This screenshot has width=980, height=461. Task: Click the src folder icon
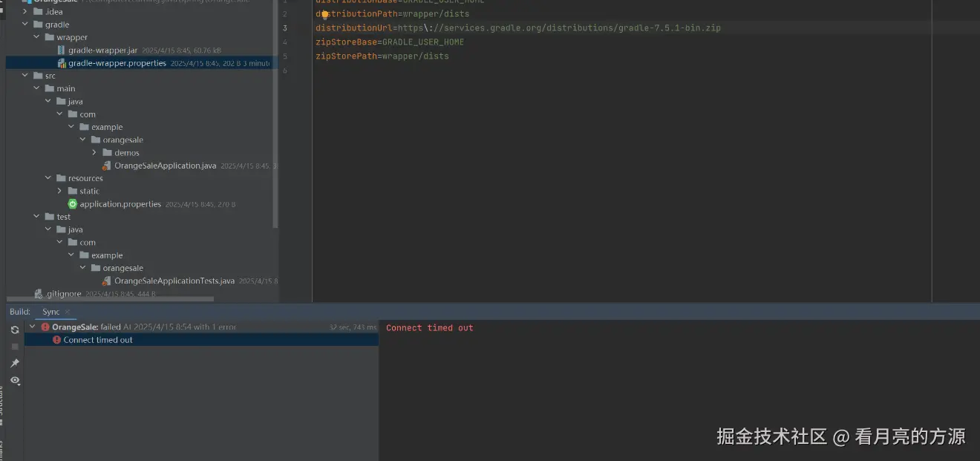click(38, 76)
